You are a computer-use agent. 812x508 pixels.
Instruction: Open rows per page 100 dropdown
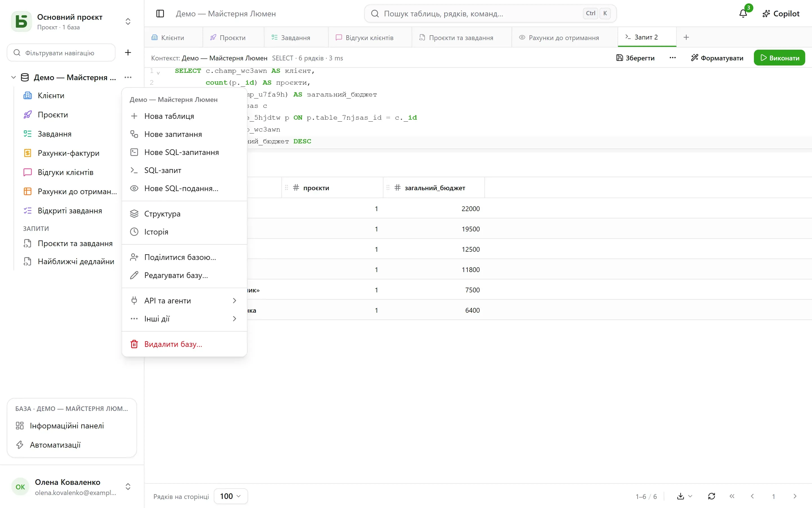click(231, 496)
